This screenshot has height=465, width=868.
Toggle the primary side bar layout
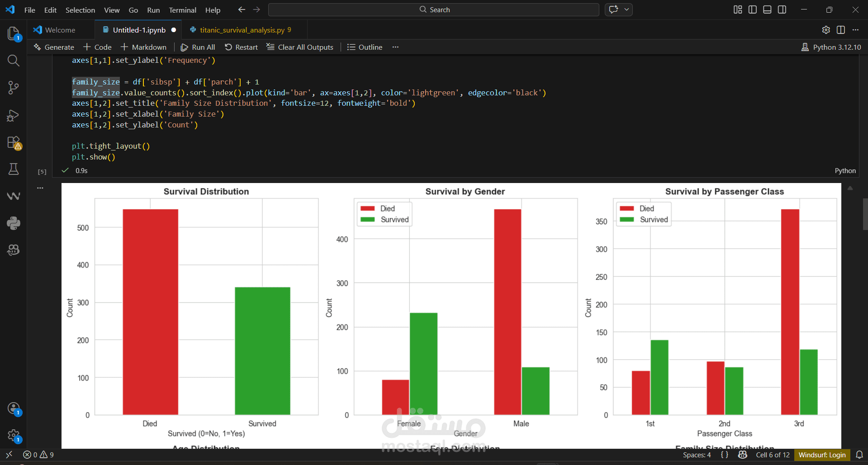click(753, 9)
